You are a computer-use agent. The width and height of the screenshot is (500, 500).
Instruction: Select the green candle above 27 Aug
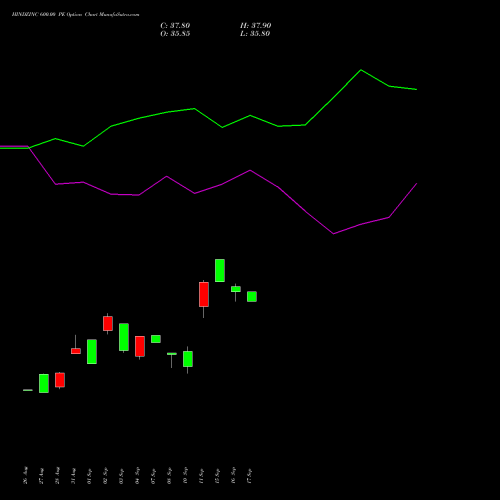coord(44,383)
